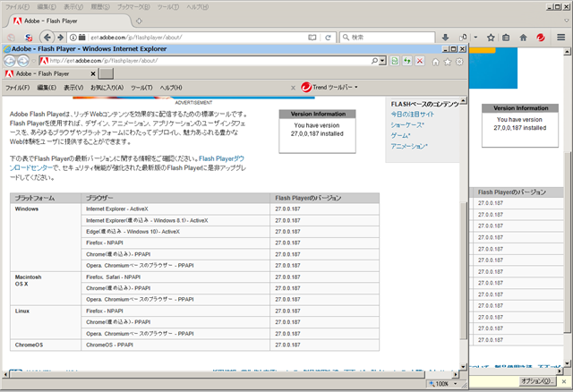Open Firefox downloads arrow
Image resolution: width=573 pixels, height=392 pixels.
pyautogui.click(x=446, y=38)
